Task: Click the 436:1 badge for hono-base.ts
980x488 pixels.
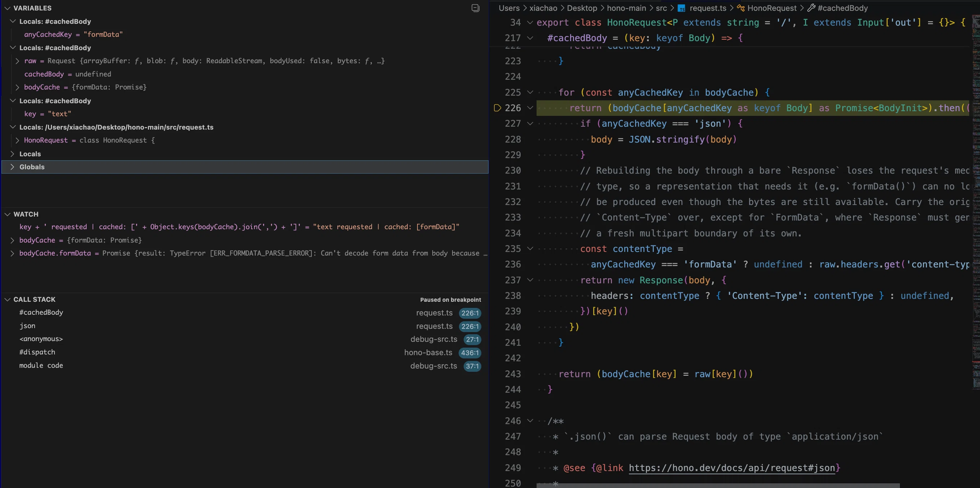Action: (x=470, y=353)
